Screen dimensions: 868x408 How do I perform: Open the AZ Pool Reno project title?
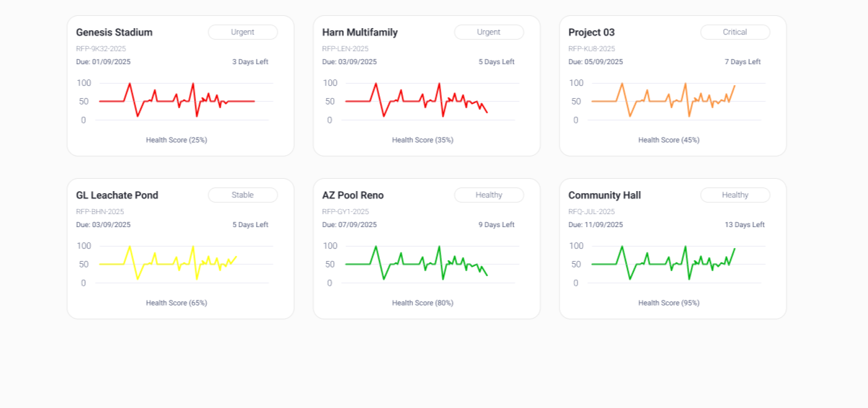click(353, 195)
